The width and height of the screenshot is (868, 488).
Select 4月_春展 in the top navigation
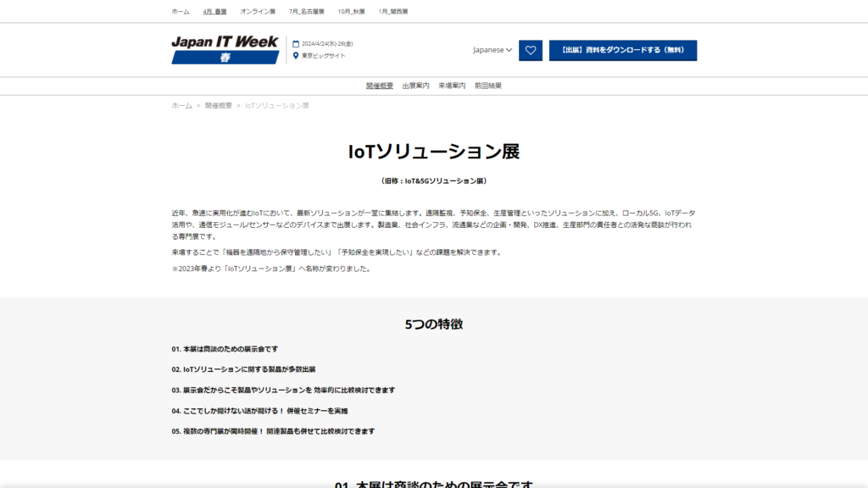click(x=214, y=12)
